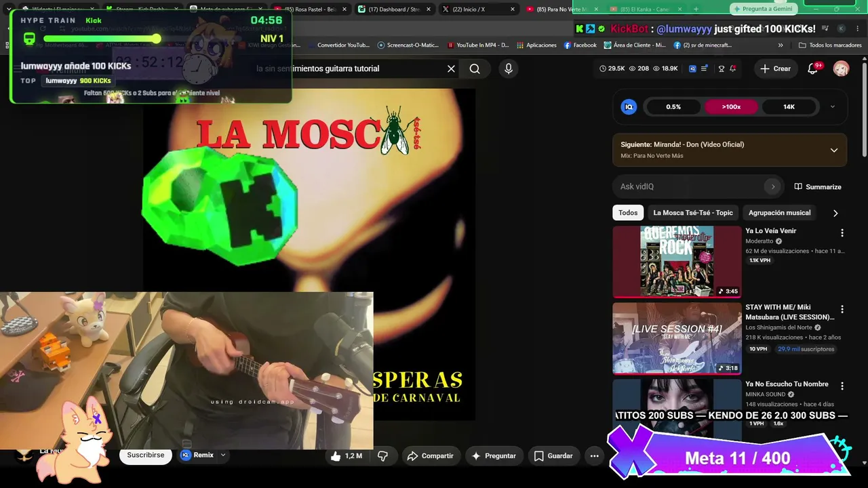
Task: Open the Moderatto channel link
Action: pos(759,241)
